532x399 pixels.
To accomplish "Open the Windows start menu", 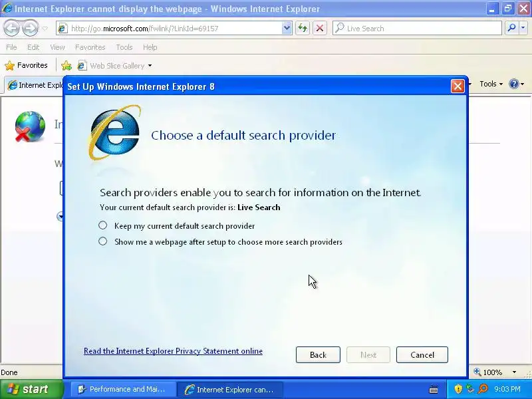I will [x=31, y=389].
